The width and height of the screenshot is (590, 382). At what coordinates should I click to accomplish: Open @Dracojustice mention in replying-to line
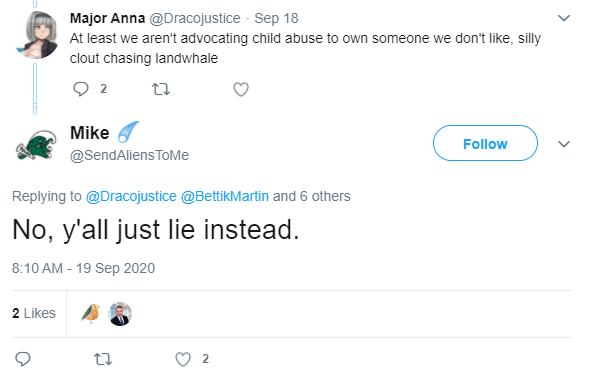point(131,196)
